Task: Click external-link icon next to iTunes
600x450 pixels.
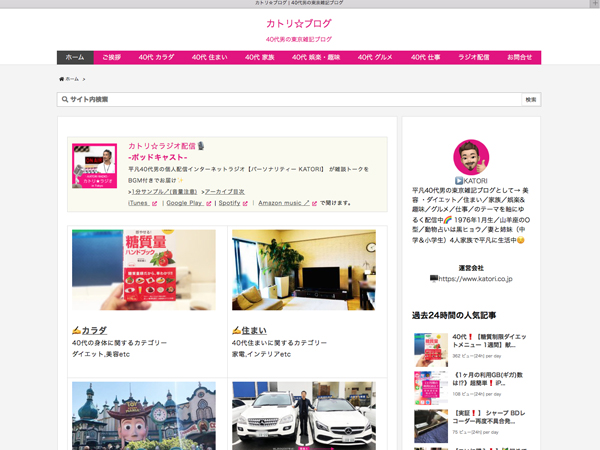Action: click(154, 204)
